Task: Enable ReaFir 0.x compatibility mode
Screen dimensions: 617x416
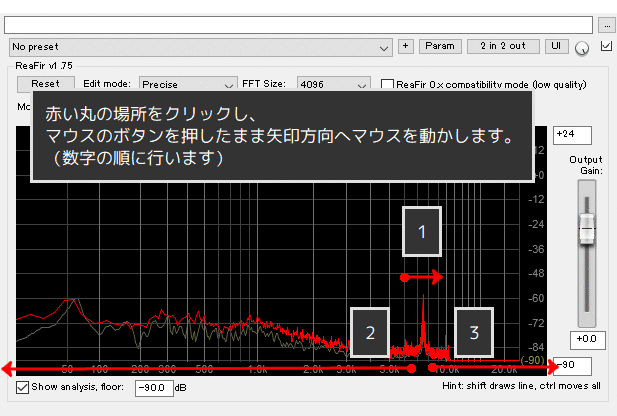Action: [388, 85]
